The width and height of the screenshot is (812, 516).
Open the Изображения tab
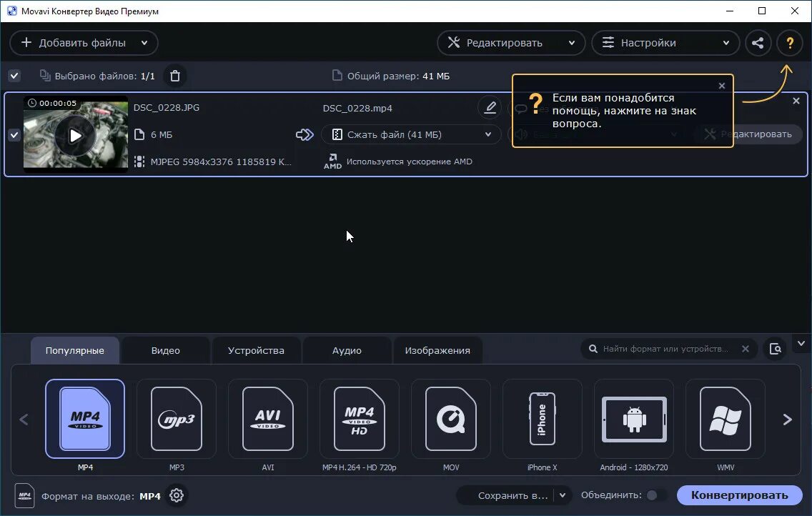pyautogui.click(x=437, y=350)
